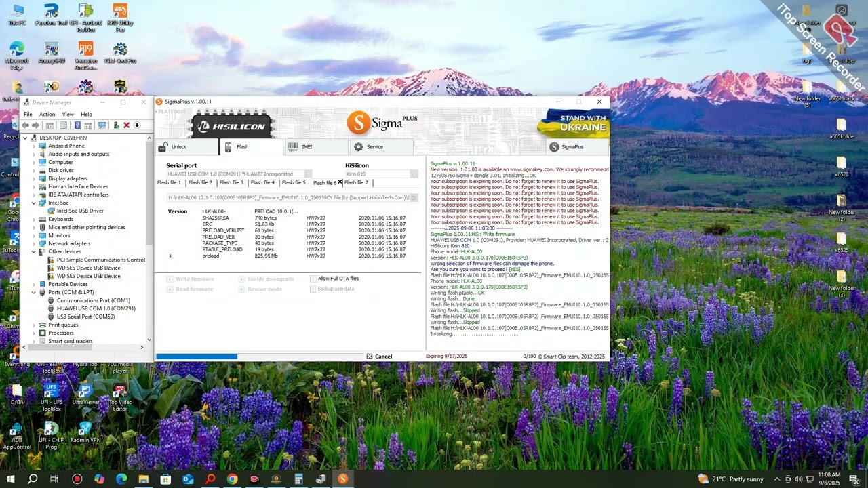Click Device Manager back arrow toolbar icon
The image size is (868, 488).
(x=26, y=125)
